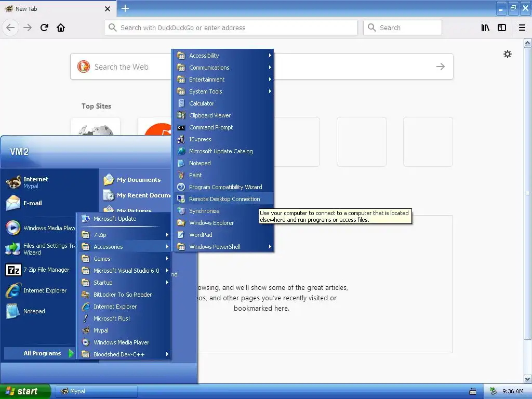The image size is (532, 399).
Task: Open Program Compatibility Wizard
Action: [x=224, y=187]
